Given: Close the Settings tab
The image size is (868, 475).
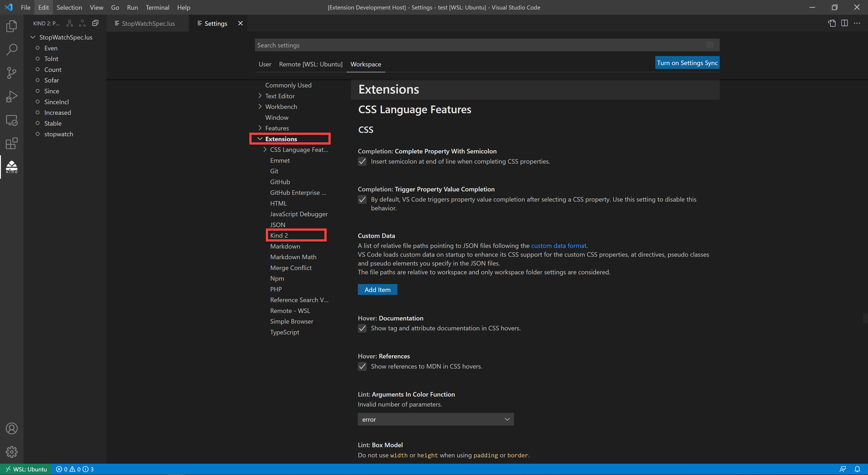Looking at the screenshot, I should click(x=240, y=23).
